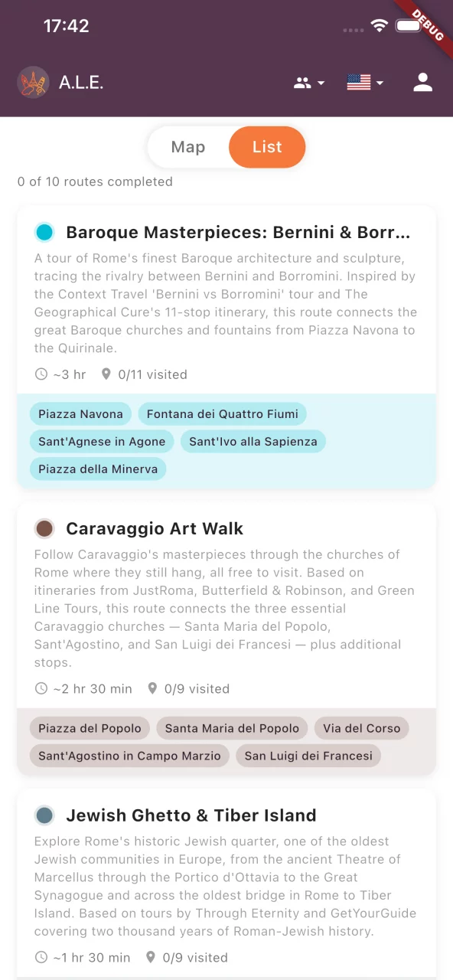Click the blue-gray Jewish Ghetto route dot
This screenshot has height=980, width=453.
coord(44,815)
